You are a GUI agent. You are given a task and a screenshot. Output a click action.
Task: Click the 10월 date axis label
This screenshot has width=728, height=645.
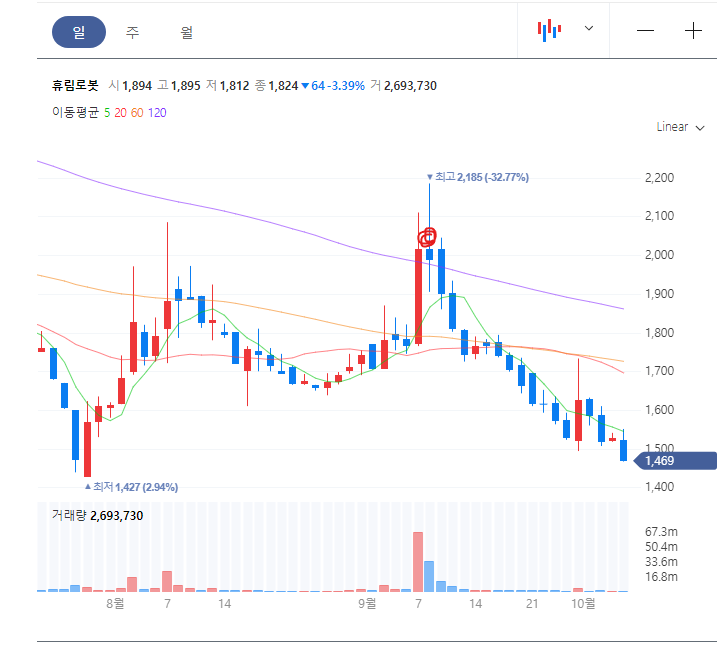(583, 603)
